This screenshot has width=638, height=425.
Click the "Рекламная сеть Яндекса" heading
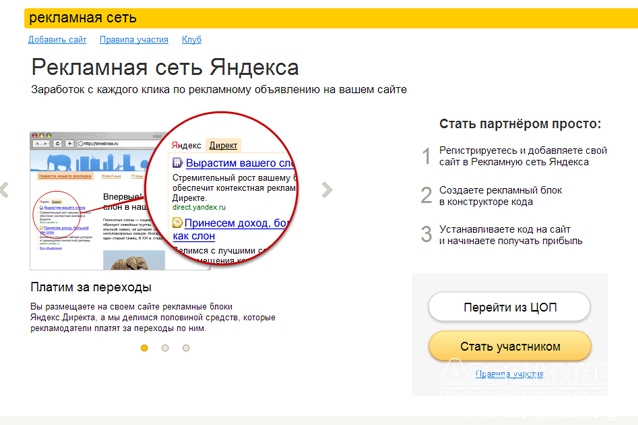[165, 67]
